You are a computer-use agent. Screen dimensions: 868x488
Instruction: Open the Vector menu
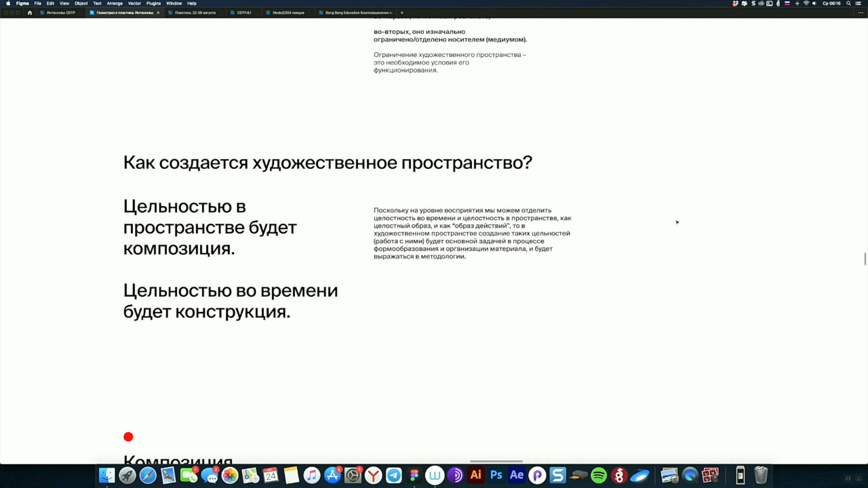click(134, 3)
